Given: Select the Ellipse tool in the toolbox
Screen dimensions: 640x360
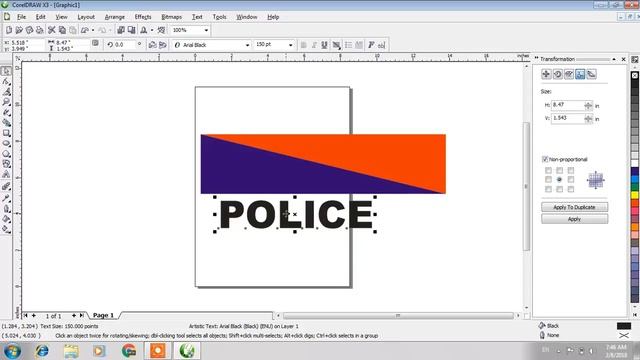Looking at the screenshot, I should coord(6,144).
